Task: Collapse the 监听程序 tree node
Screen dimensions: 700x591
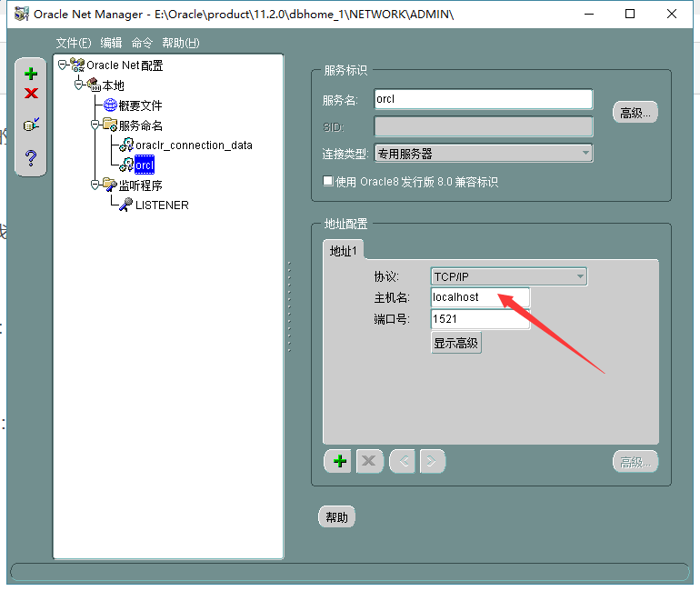Action: (95, 185)
